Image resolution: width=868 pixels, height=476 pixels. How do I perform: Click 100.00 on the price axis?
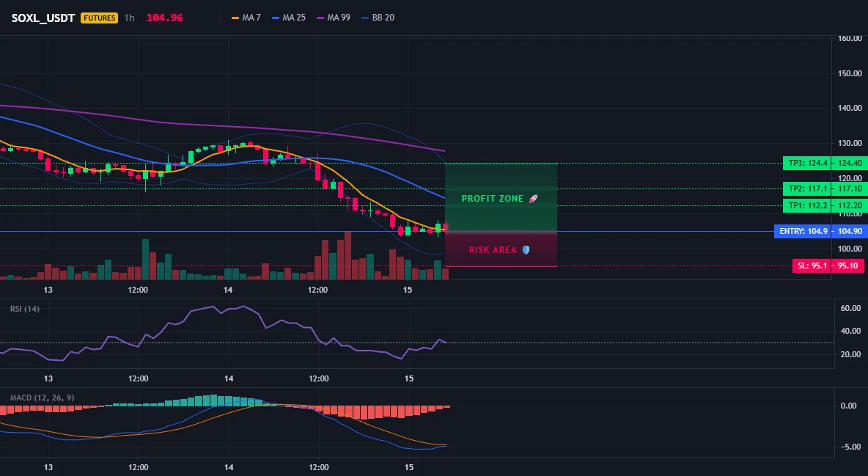850,248
